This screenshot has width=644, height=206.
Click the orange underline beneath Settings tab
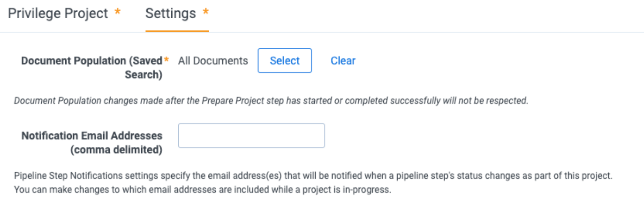177,31
